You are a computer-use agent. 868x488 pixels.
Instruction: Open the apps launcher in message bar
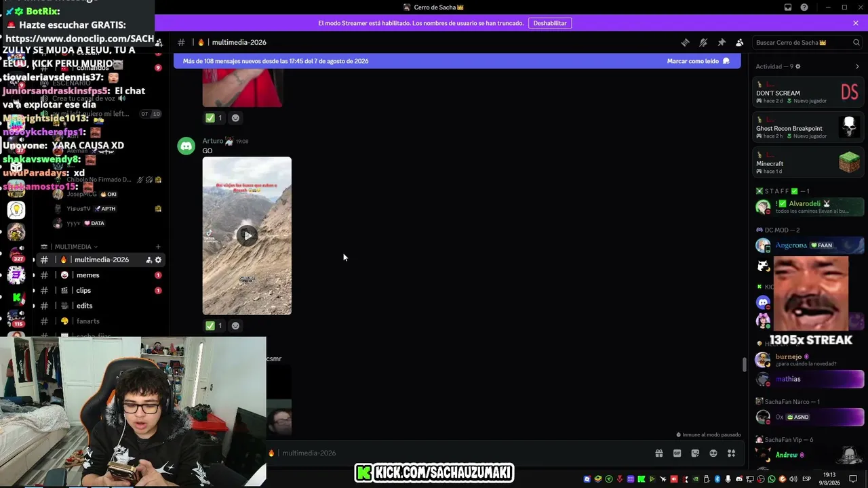point(732,453)
